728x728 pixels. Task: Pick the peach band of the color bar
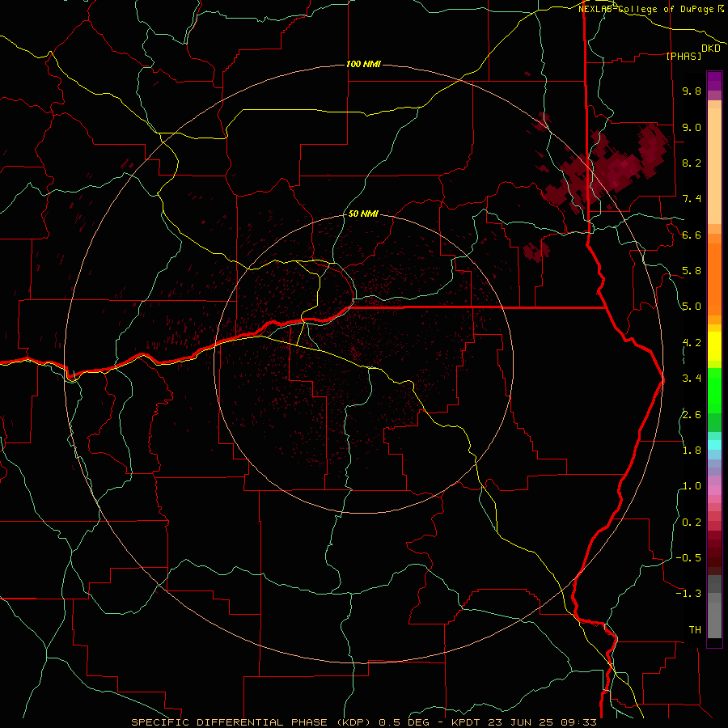(714, 165)
